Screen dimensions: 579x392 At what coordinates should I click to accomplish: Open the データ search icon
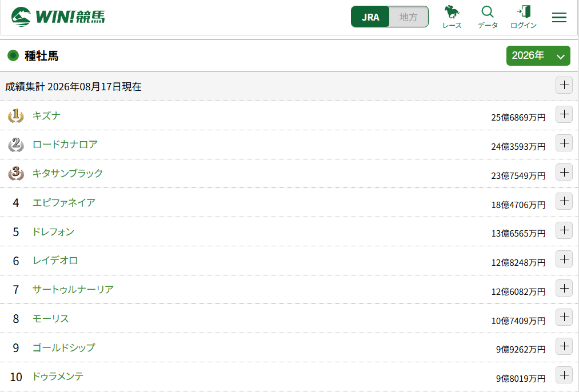coord(488,17)
